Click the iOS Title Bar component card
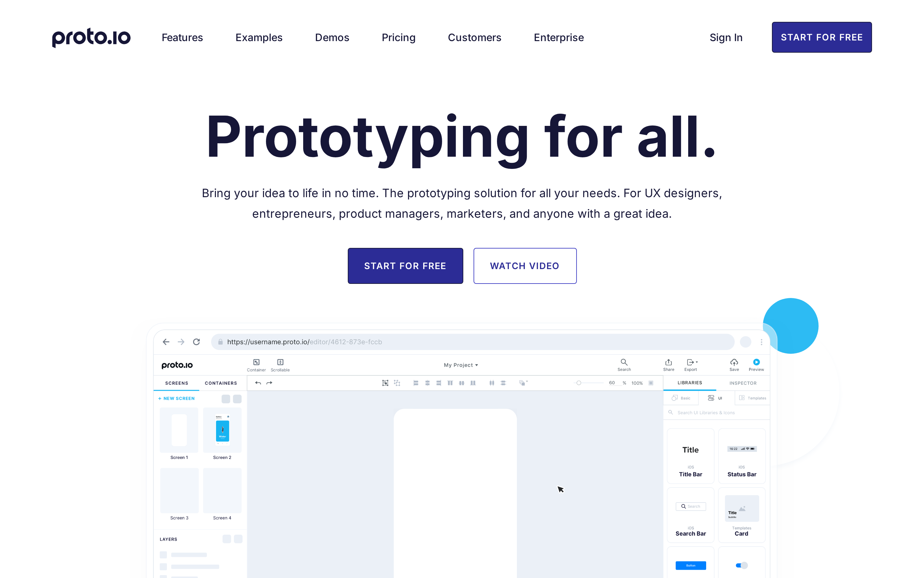This screenshot has height=578, width=924. pos(690,456)
